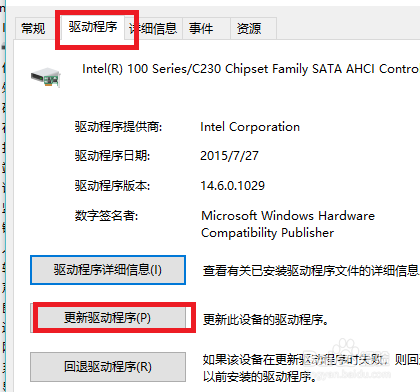420x392 pixels.
Task: Click the Intel Corporation provider value
Action: 250,127
